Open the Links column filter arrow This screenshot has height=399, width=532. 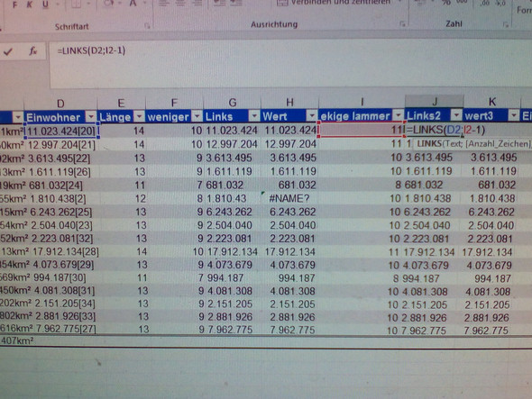pyautogui.click(x=254, y=116)
